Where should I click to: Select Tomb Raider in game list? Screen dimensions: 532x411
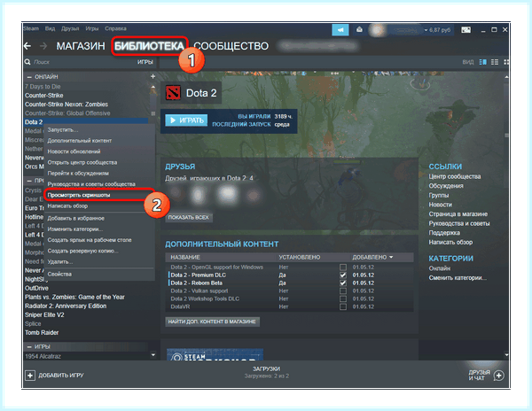click(42, 333)
